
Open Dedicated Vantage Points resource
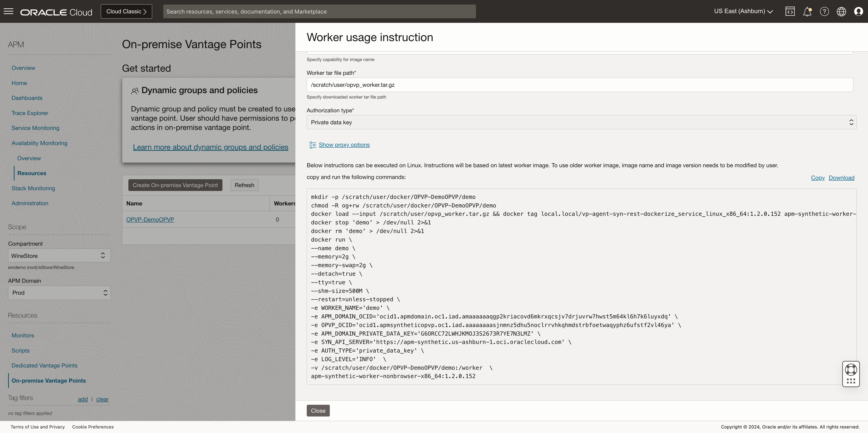44,366
